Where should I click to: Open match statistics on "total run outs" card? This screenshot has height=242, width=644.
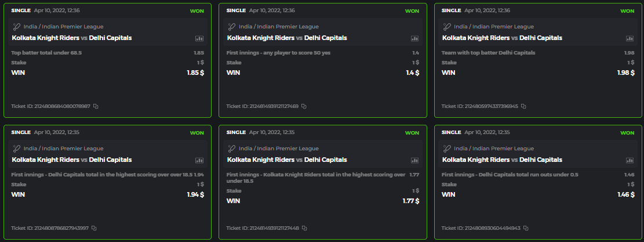[x=630, y=160]
